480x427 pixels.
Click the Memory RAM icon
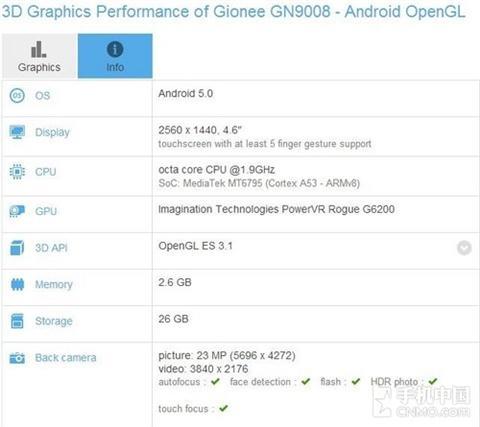(17, 284)
